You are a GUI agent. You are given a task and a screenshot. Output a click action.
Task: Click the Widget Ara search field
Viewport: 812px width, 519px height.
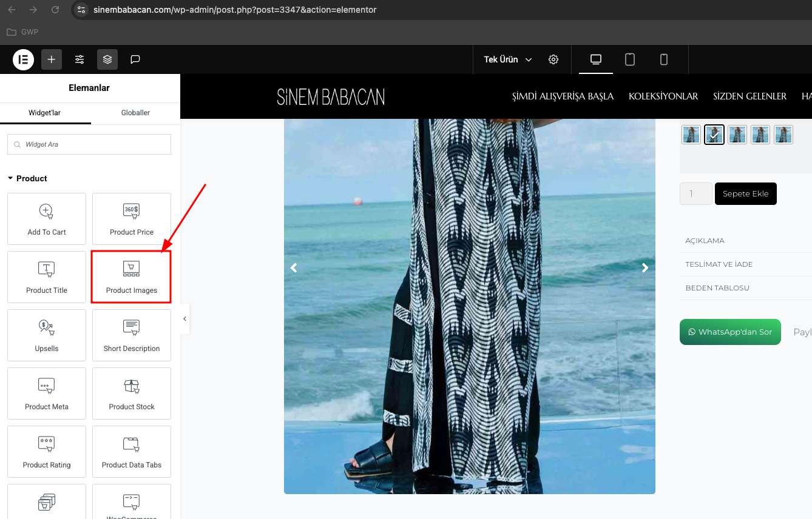pos(89,144)
